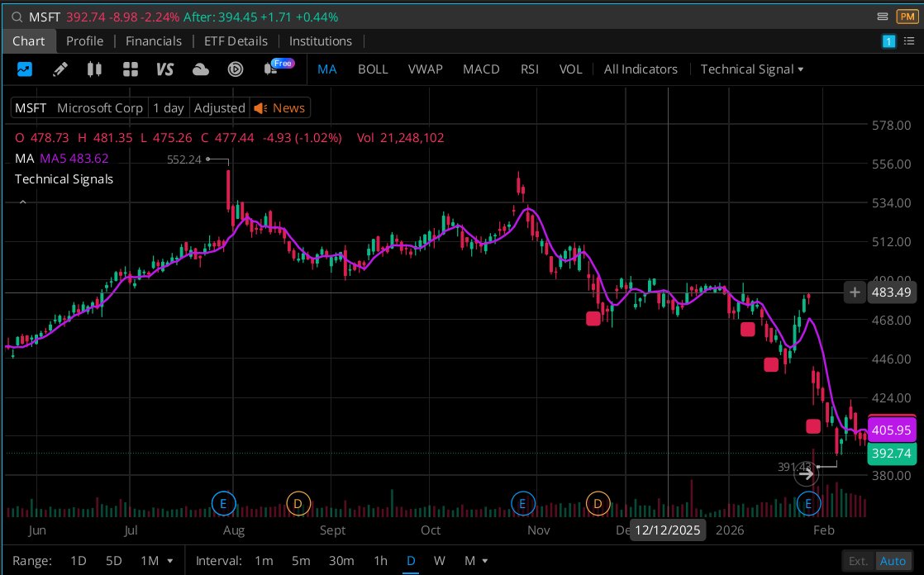Viewport: 924px width, 575px height.
Task: Open All Indicators
Action: (641, 69)
